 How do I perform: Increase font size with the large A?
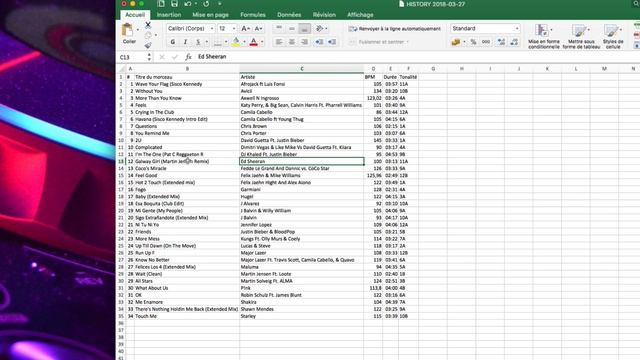point(245,29)
